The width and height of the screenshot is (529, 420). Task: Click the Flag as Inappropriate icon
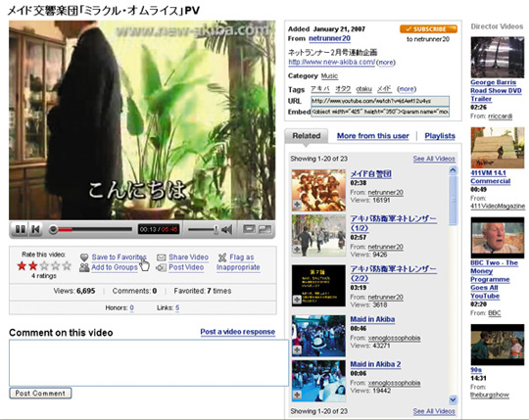222,257
